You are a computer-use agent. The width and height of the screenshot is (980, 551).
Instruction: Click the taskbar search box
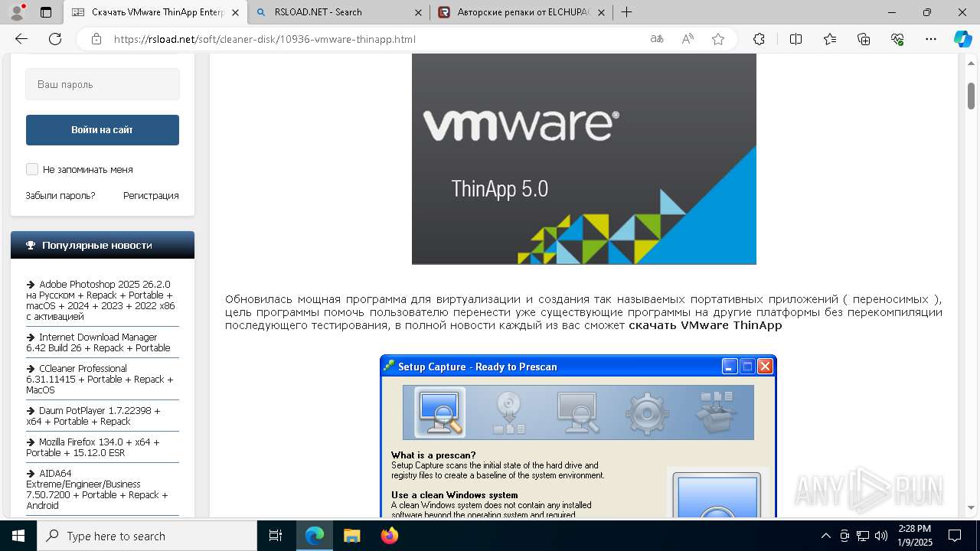pos(147,536)
